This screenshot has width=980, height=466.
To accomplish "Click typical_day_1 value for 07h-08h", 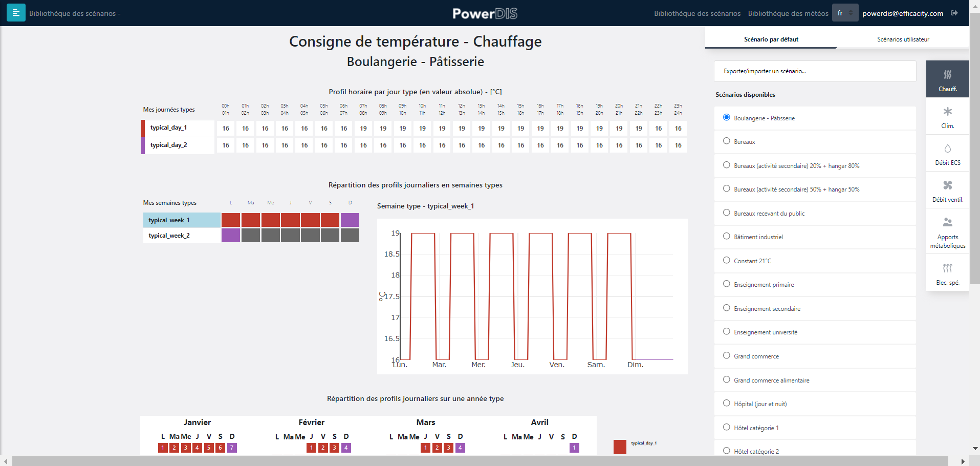I will point(363,129).
